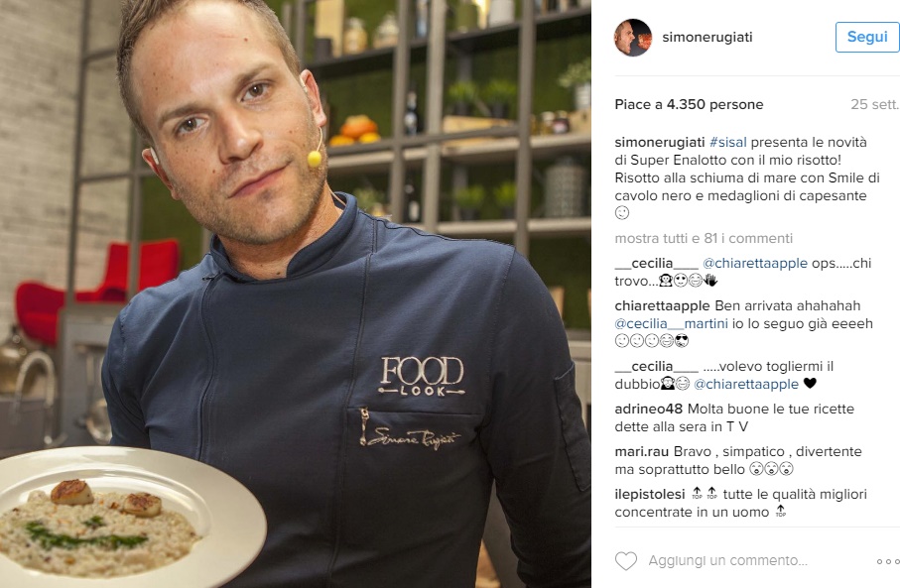Screen dimensions: 900x588
Task: Open the @chiarettaapple mention near black heart
Action: pos(746,385)
